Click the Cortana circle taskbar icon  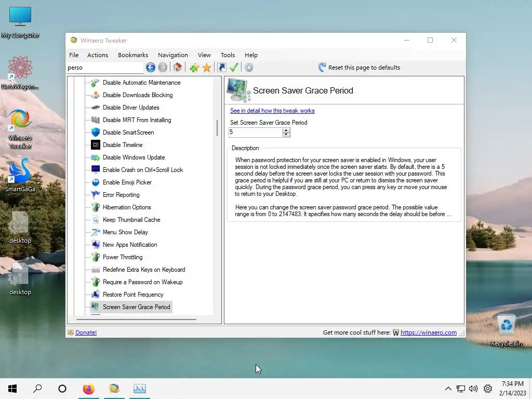(x=62, y=389)
